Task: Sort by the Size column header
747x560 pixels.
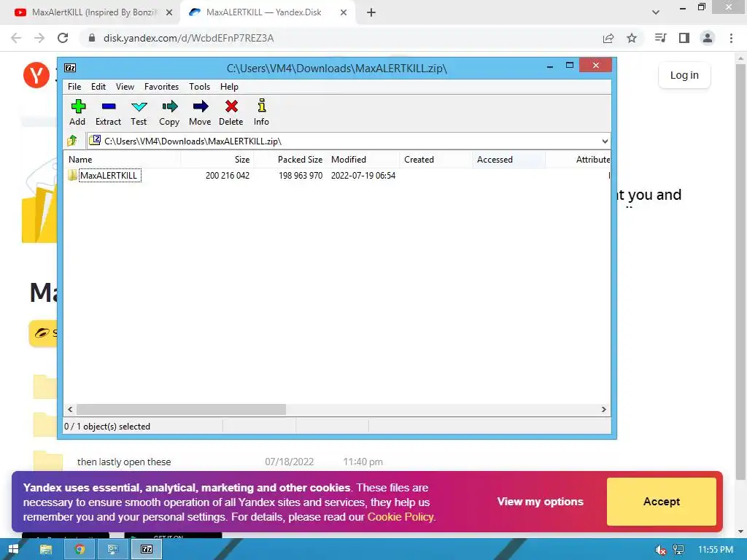Action: tap(217, 160)
